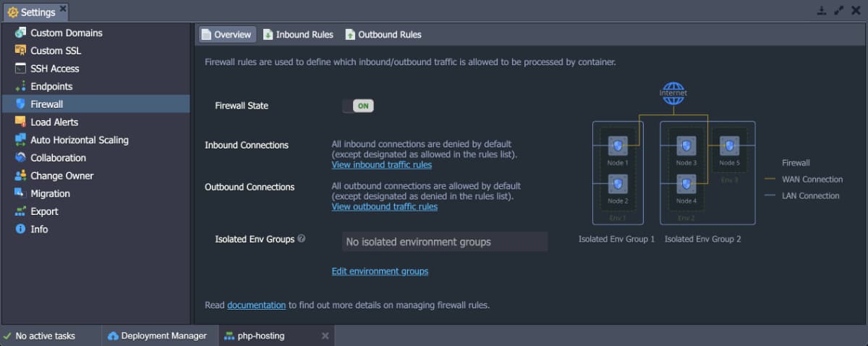The image size is (868, 346).
Task: Select Change Owner in settings sidebar
Action: click(x=61, y=176)
